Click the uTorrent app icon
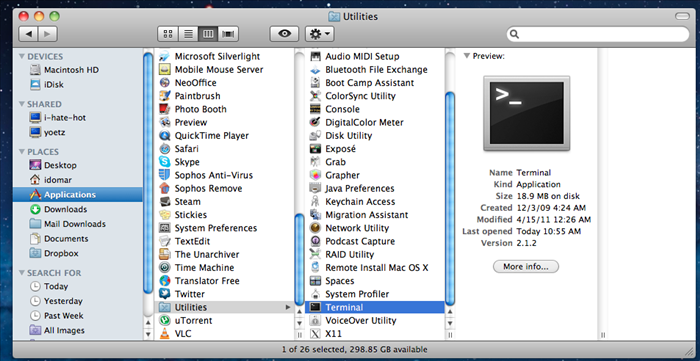Viewport: 700px width, 361px height. [x=165, y=320]
